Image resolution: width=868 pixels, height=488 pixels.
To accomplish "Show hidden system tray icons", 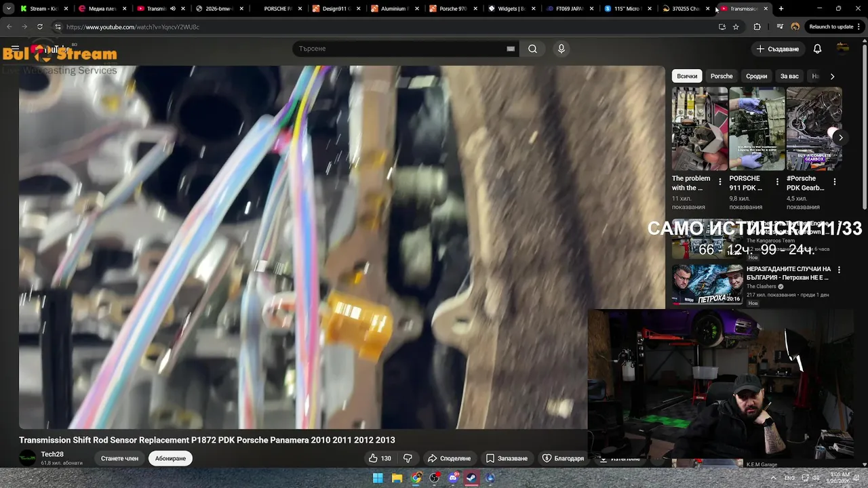I will [x=773, y=478].
